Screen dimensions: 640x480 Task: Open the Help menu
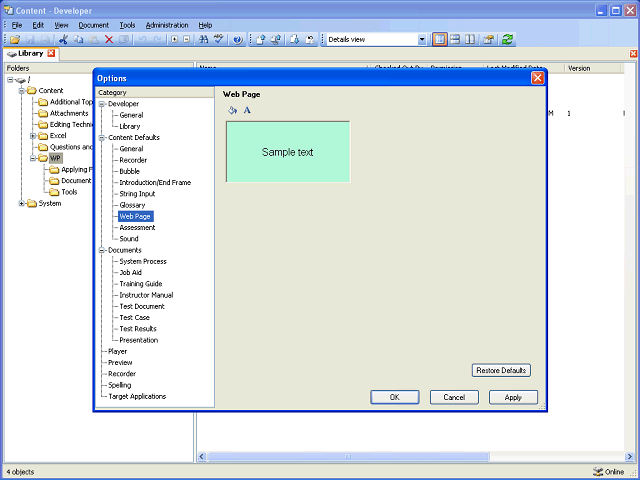[205, 25]
